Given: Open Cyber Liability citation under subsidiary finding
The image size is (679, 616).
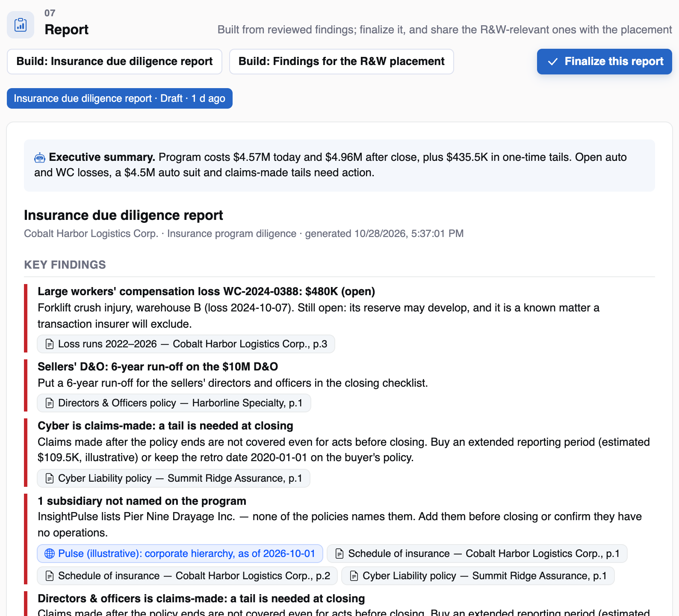Looking at the screenshot, I should click(x=478, y=576).
